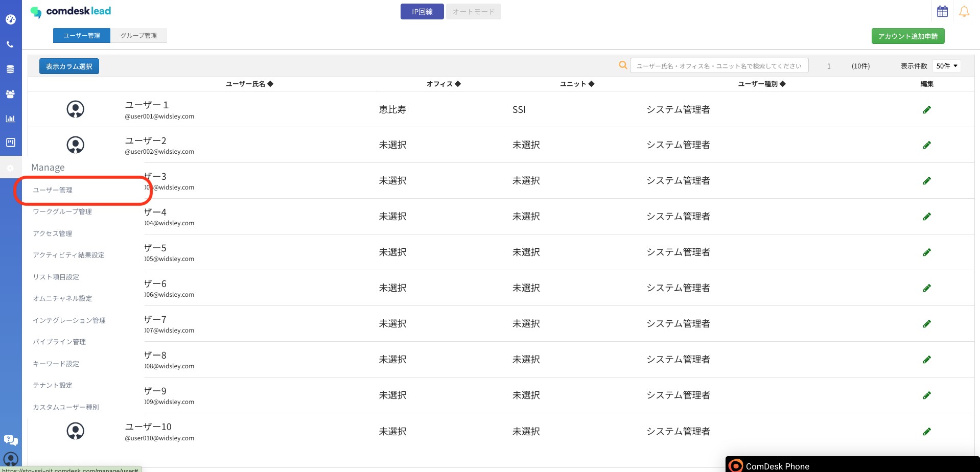Open the help chat bubble icon
The image size is (980, 472).
(x=10, y=440)
